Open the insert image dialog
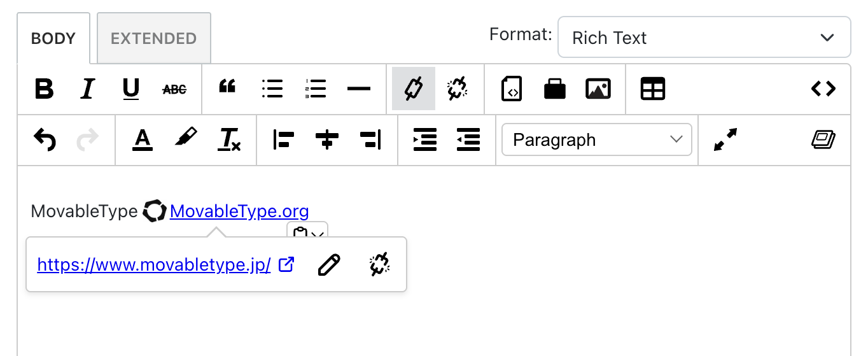 tap(598, 89)
